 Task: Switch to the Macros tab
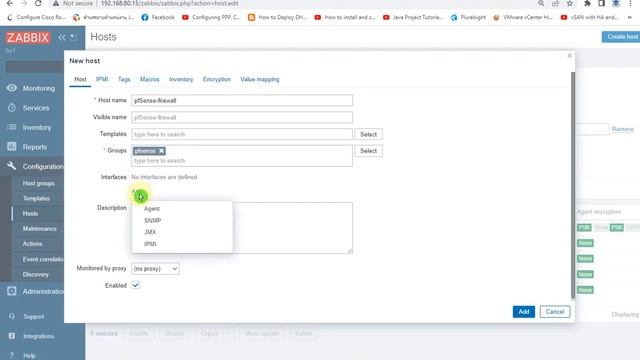tap(149, 79)
